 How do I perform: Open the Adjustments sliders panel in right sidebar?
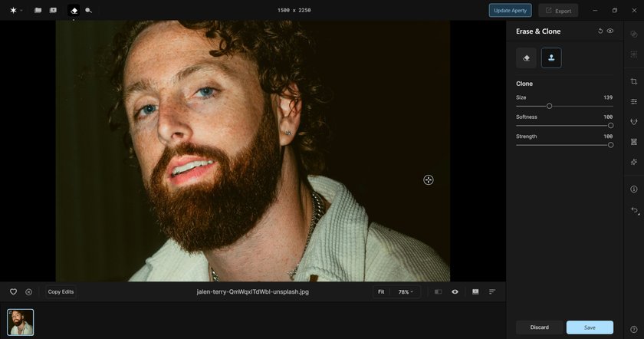click(634, 101)
